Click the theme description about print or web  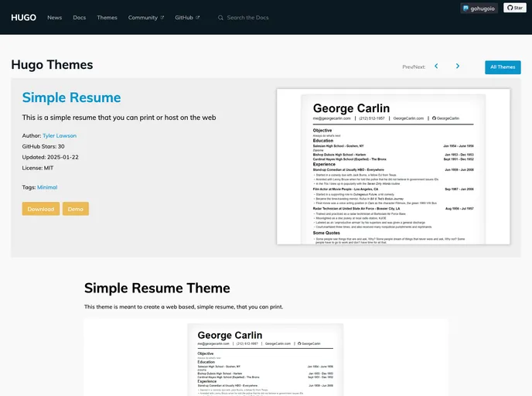[x=119, y=118]
